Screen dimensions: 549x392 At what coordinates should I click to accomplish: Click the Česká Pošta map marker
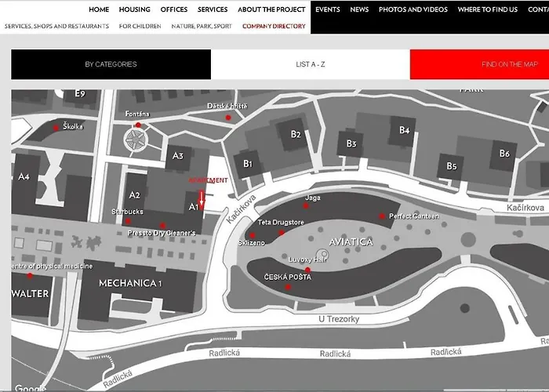(288, 287)
